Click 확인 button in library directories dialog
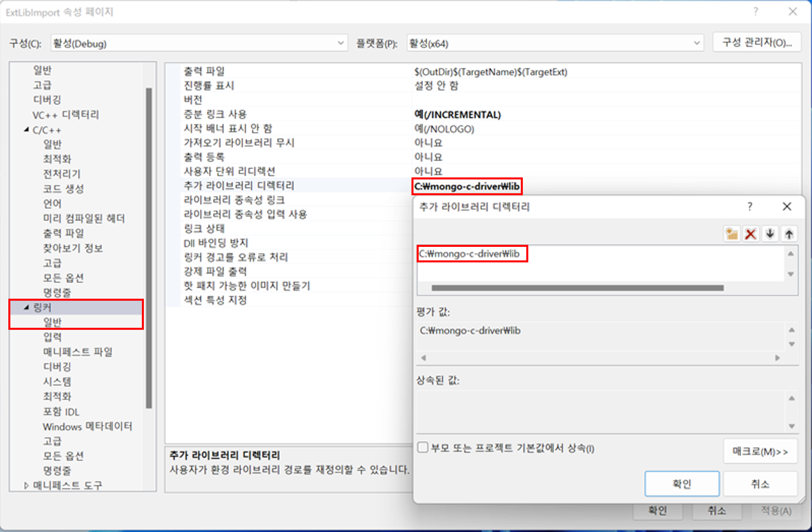The image size is (812, 532). 681,484
